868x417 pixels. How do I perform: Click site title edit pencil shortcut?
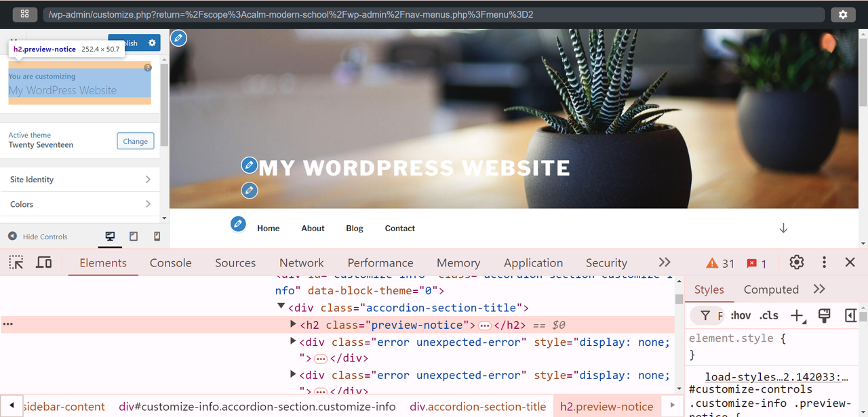coord(250,165)
